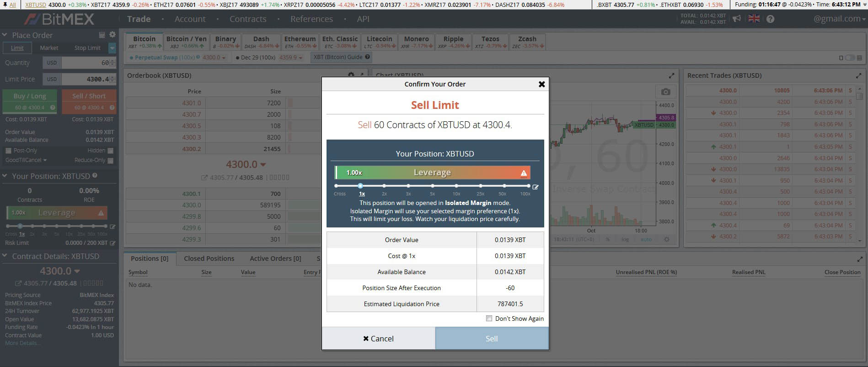Toggle the layout switch
Viewport: 868px width, 367px height.
tap(850, 58)
